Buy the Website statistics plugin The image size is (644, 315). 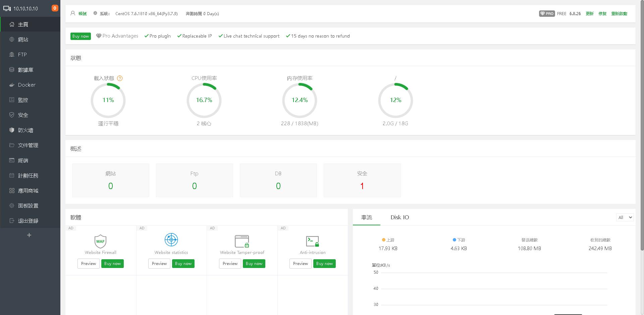pyautogui.click(x=183, y=264)
